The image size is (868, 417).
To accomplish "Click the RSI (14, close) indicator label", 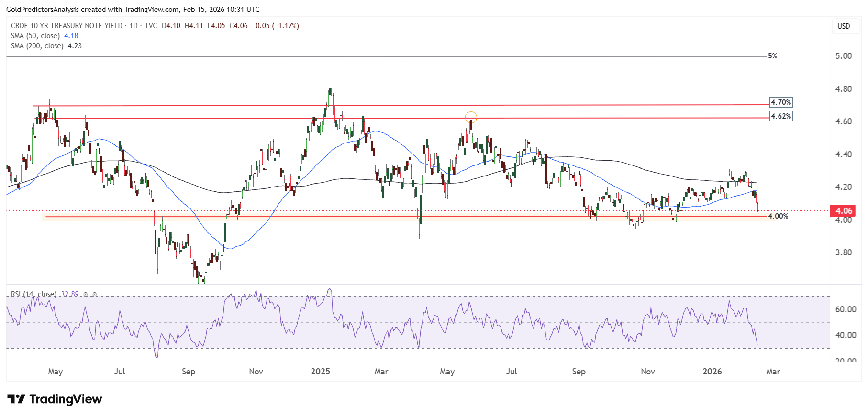I will [x=33, y=294].
